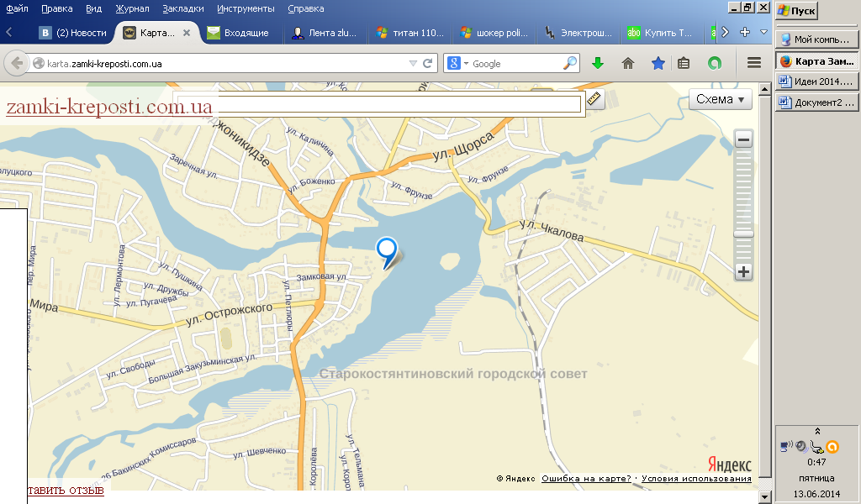
Task: Switch to Документ2 Word taskbar item
Action: pyautogui.click(x=816, y=102)
